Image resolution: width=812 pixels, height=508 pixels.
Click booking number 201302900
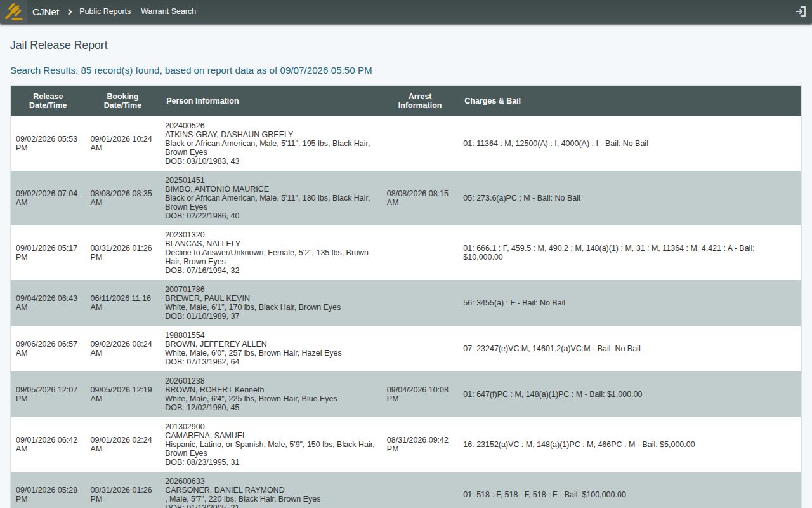click(x=185, y=427)
